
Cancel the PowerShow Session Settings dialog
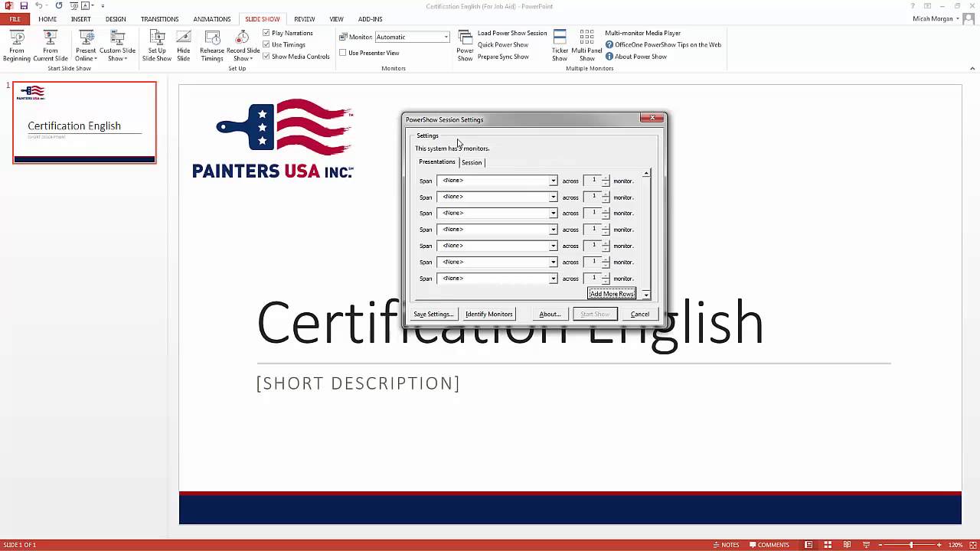coord(639,314)
